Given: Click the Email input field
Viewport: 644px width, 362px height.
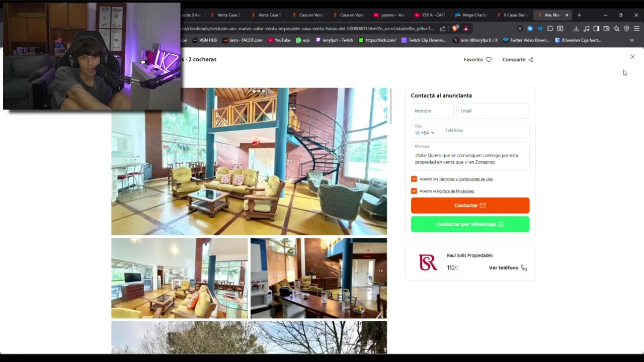Looking at the screenshot, I should tap(493, 111).
